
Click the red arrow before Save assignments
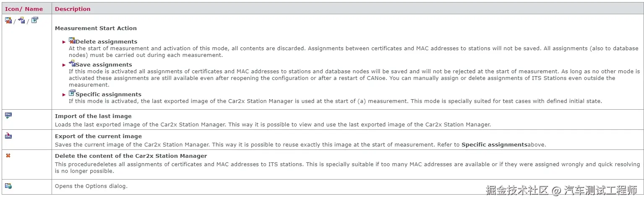tap(64, 65)
